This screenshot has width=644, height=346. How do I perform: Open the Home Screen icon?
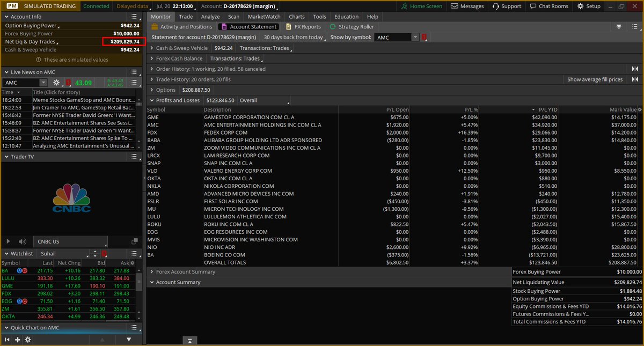(405, 6)
